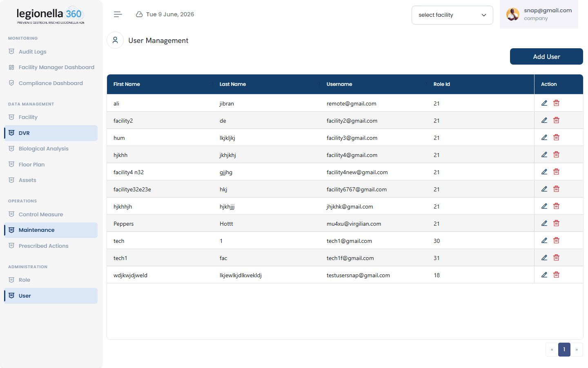Image resolution: width=588 pixels, height=368 pixels.
Task: Sort by the Username column header
Action: click(x=339, y=84)
